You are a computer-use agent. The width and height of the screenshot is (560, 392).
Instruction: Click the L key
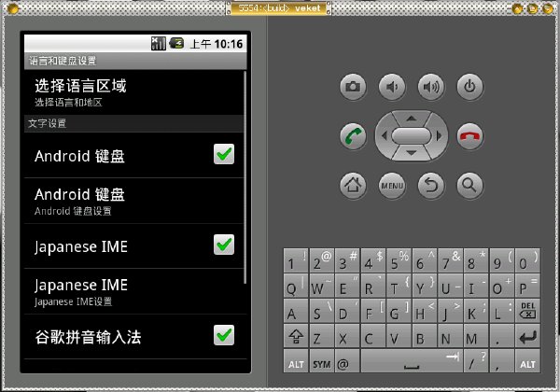click(502, 311)
